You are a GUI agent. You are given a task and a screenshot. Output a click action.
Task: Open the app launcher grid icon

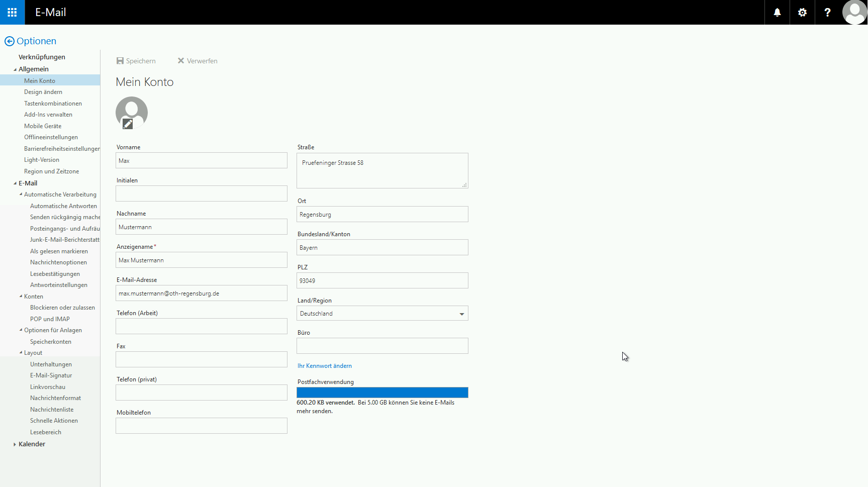[x=12, y=12]
